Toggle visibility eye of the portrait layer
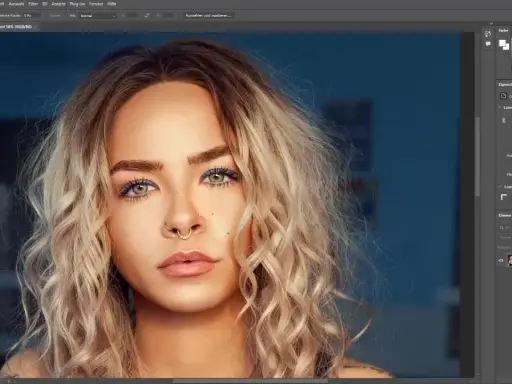The image size is (512, 384). [x=501, y=261]
